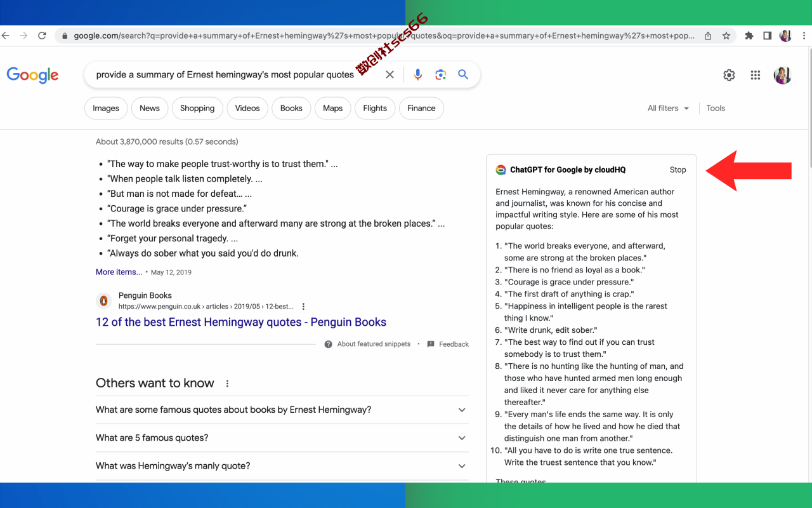This screenshot has height=508, width=812.
Task: Open the Extensions puzzle icon
Action: pyautogui.click(x=749, y=36)
